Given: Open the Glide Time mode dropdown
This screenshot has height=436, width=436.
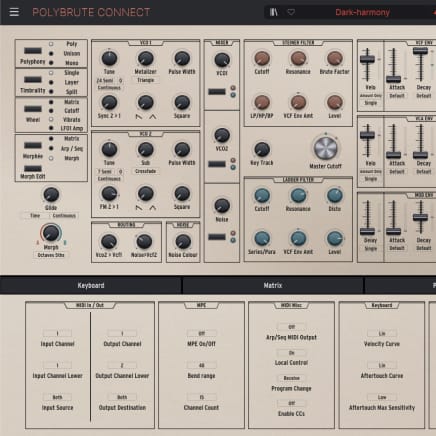Looking at the screenshot, I should click(x=35, y=216).
